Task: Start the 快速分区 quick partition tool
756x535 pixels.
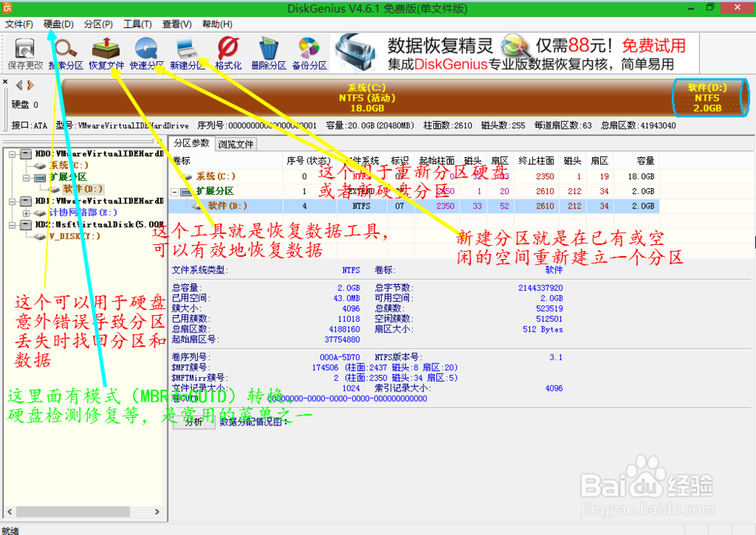Action: click(147, 54)
